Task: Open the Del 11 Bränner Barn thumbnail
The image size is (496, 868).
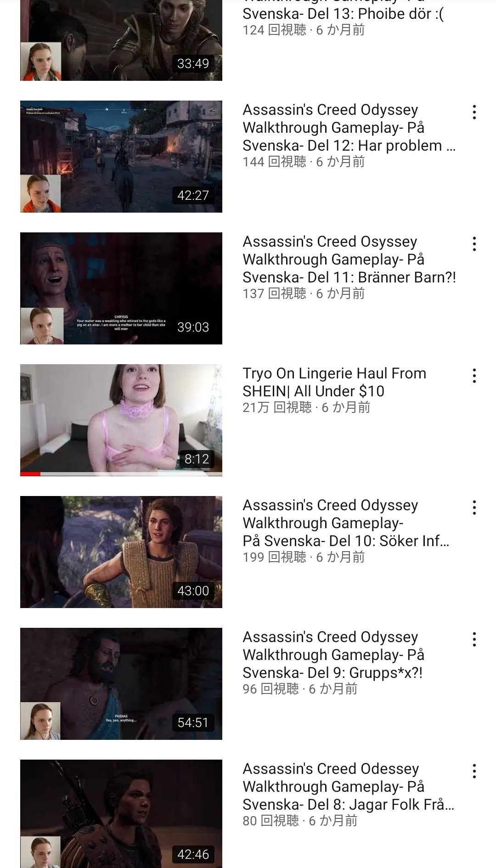Action: (121, 288)
